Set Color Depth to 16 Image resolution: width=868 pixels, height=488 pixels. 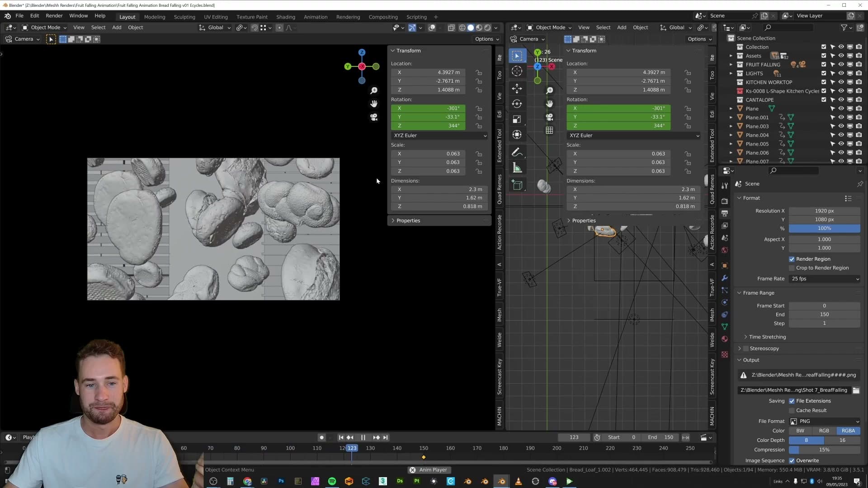coord(842,440)
